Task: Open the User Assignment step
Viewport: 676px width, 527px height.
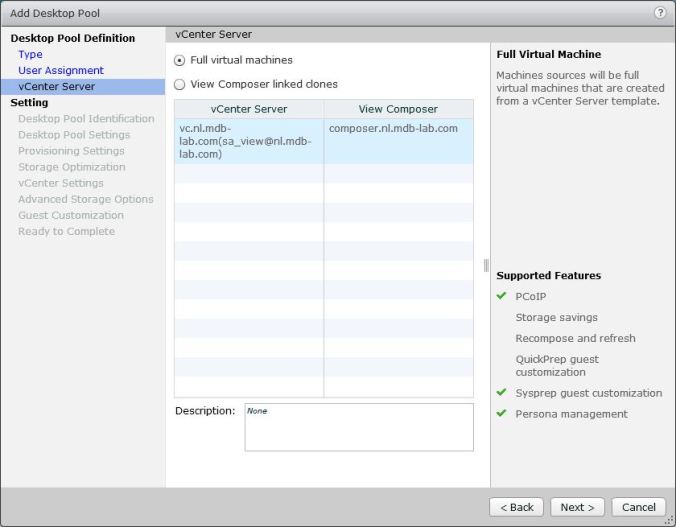Action: tap(60, 70)
